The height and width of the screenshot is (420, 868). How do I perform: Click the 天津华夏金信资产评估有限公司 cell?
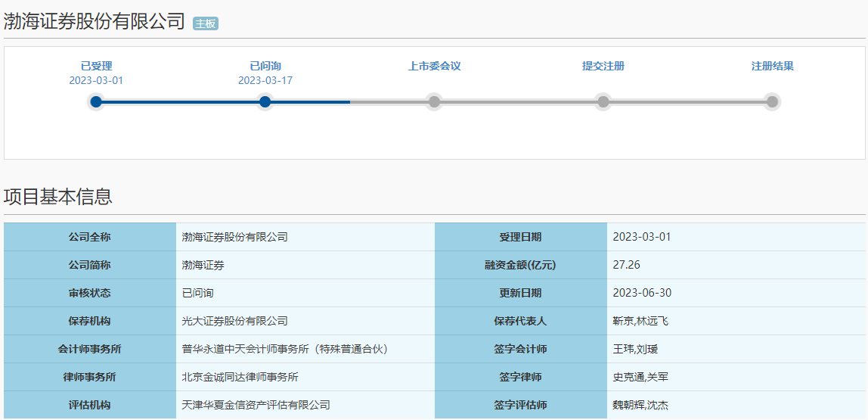[256, 405]
